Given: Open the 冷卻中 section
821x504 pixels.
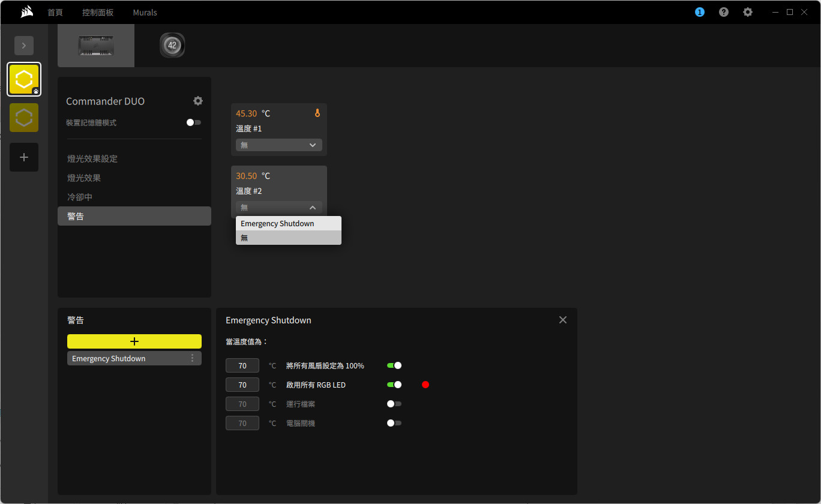Looking at the screenshot, I should [x=80, y=197].
